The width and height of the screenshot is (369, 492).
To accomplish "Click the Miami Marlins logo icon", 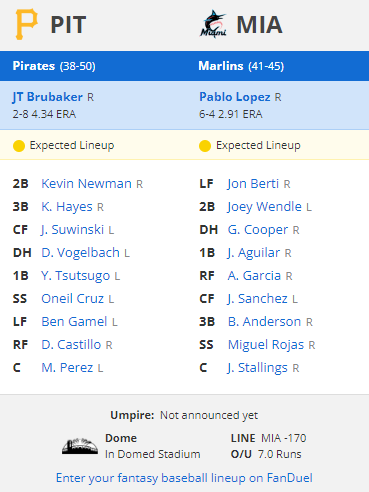I will point(213,24).
